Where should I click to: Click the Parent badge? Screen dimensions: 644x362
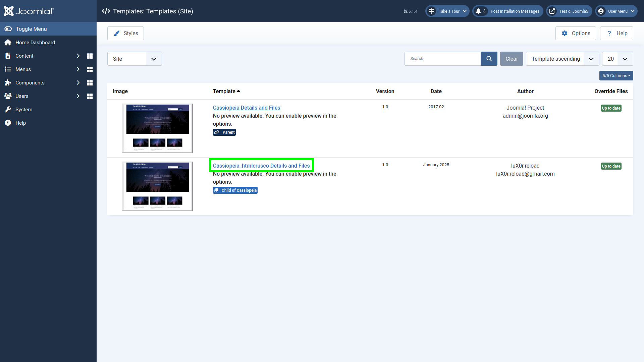[224, 132]
